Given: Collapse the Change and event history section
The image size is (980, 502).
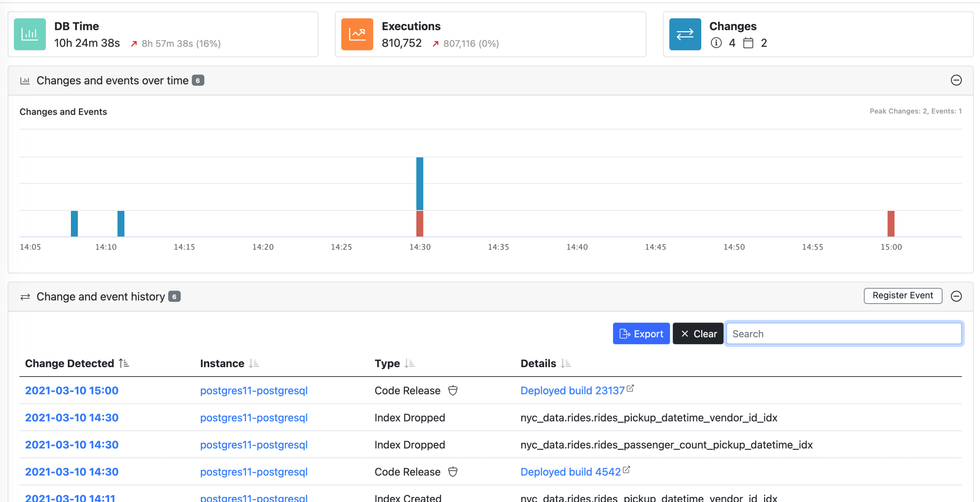Looking at the screenshot, I should (x=958, y=296).
